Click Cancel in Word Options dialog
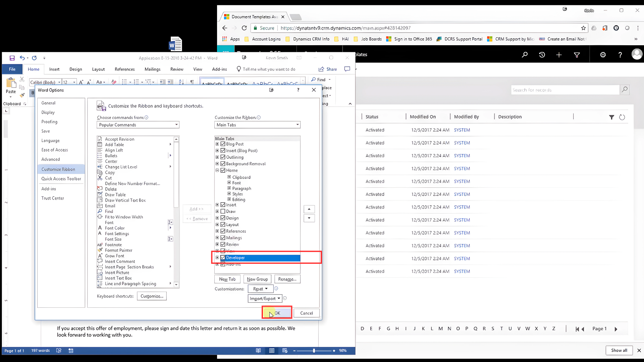The height and width of the screenshot is (362, 644). point(307,313)
